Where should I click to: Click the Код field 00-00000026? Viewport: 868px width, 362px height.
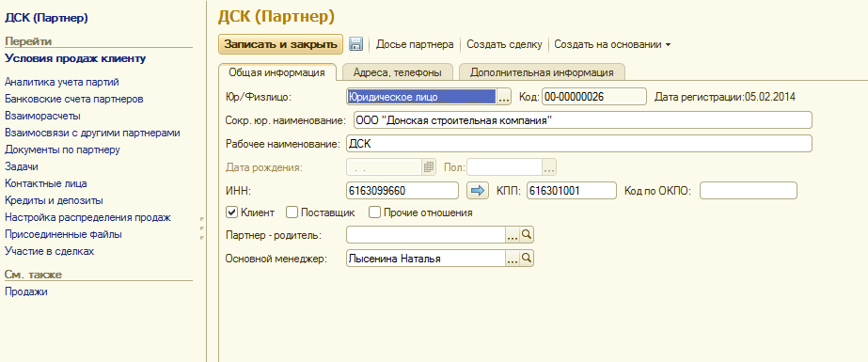pos(594,96)
